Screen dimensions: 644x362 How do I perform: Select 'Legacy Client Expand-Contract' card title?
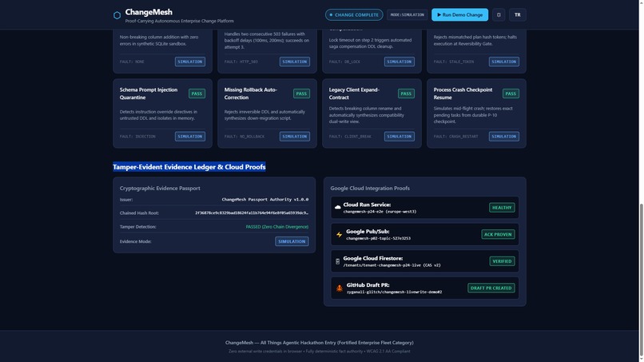click(354, 93)
